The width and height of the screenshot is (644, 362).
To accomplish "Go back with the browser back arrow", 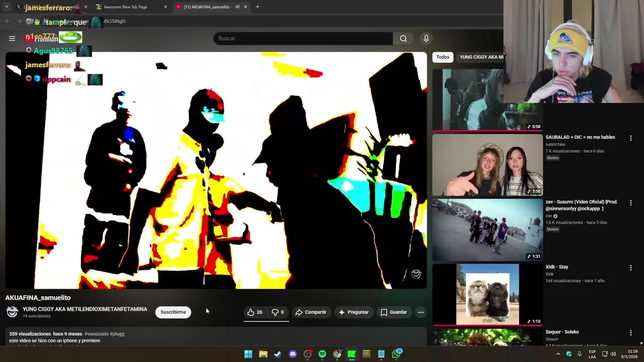I will pos(7,21).
